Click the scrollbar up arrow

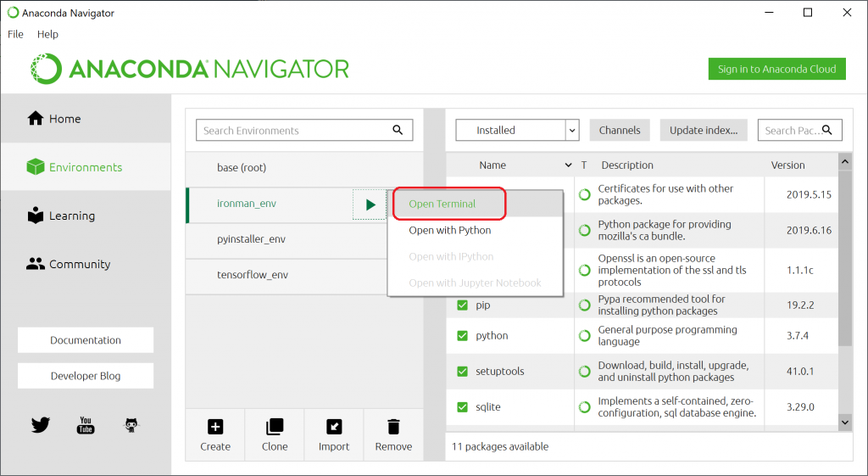pyautogui.click(x=845, y=162)
